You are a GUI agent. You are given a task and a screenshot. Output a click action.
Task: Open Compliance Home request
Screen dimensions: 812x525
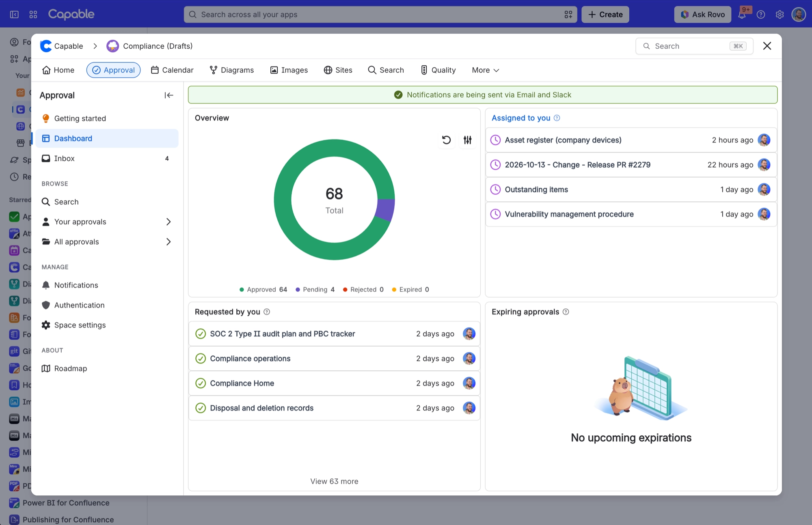pyautogui.click(x=334, y=383)
